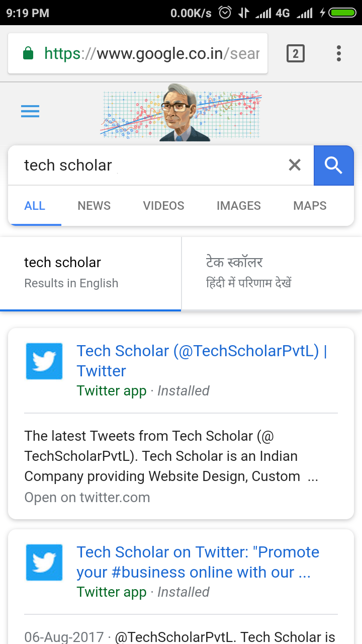
Task: Tap the blue search magnifier button
Action: click(334, 166)
